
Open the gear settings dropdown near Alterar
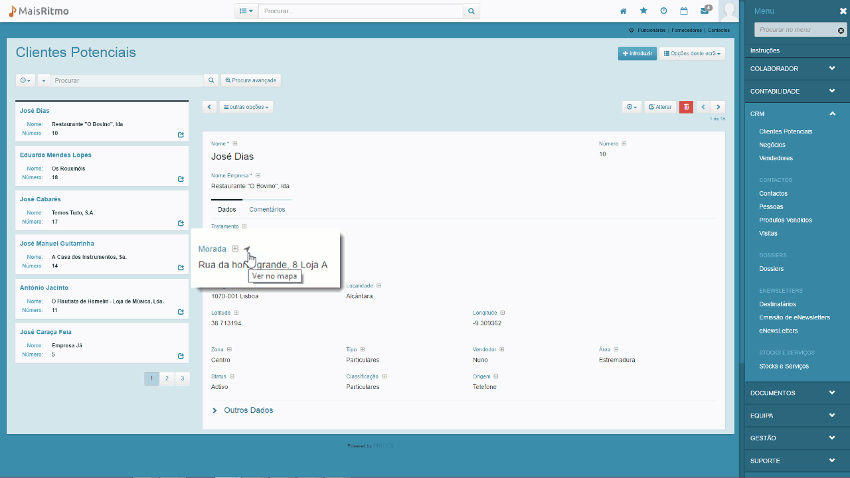(x=632, y=107)
